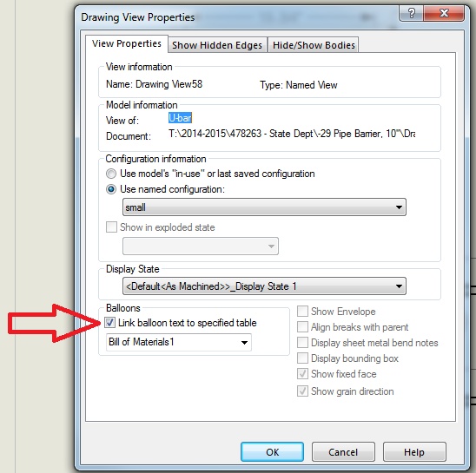Toggle Show in exploded state checkbox
This screenshot has width=476, height=473.
111,227
